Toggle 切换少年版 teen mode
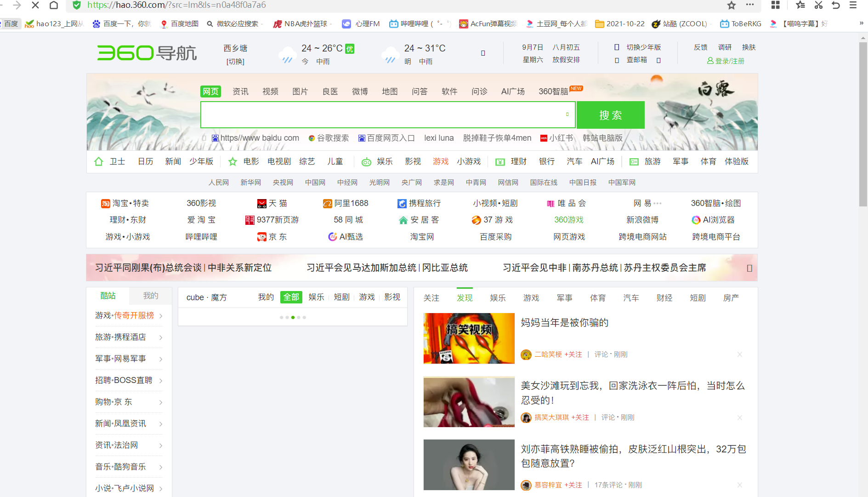The width and height of the screenshot is (868, 497). pos(644,47)
